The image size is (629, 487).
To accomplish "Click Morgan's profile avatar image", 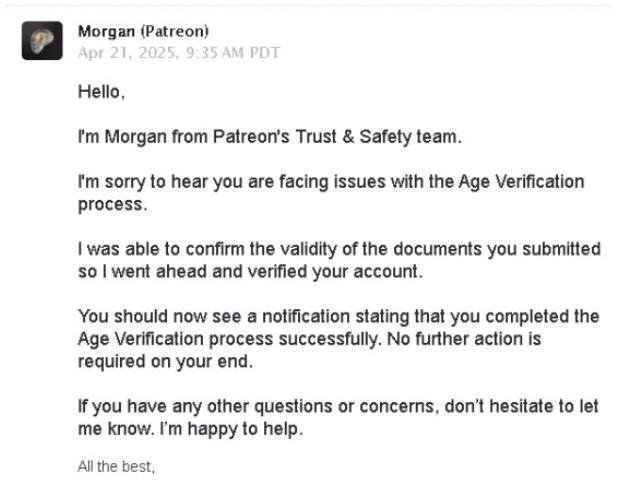I will click(x=42, y=41).
